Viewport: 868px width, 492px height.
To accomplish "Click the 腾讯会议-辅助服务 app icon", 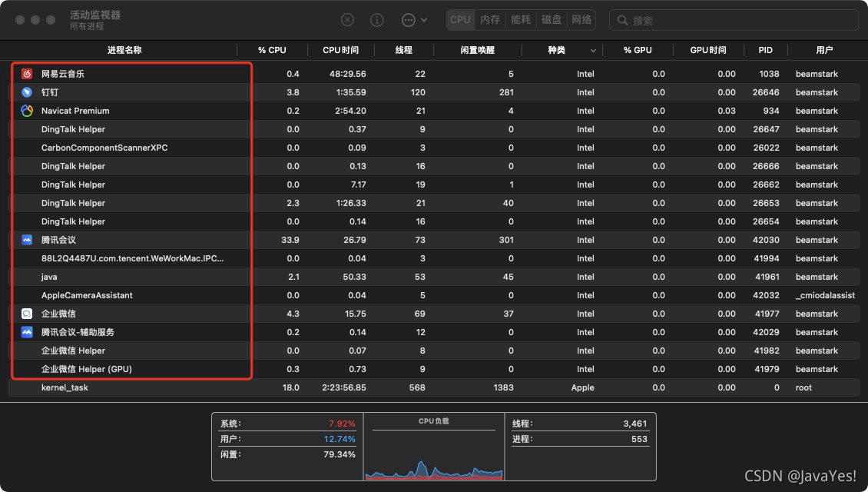I will click(x=27, y=332).
